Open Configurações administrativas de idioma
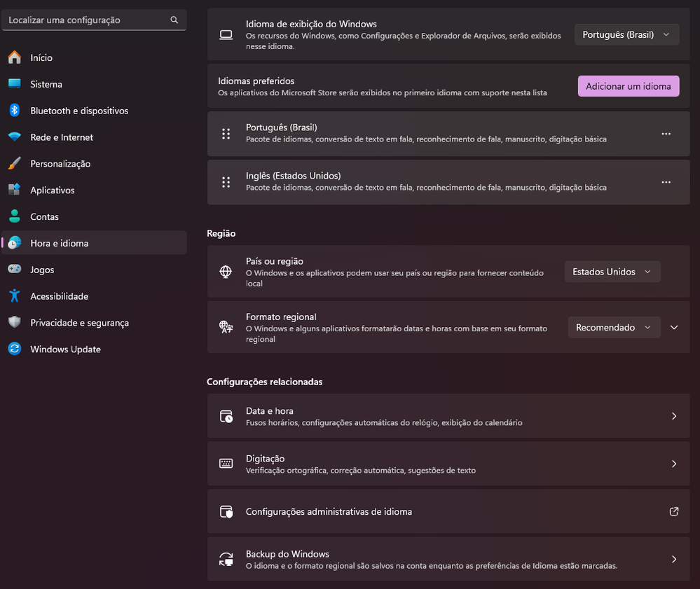 point(448,511)
